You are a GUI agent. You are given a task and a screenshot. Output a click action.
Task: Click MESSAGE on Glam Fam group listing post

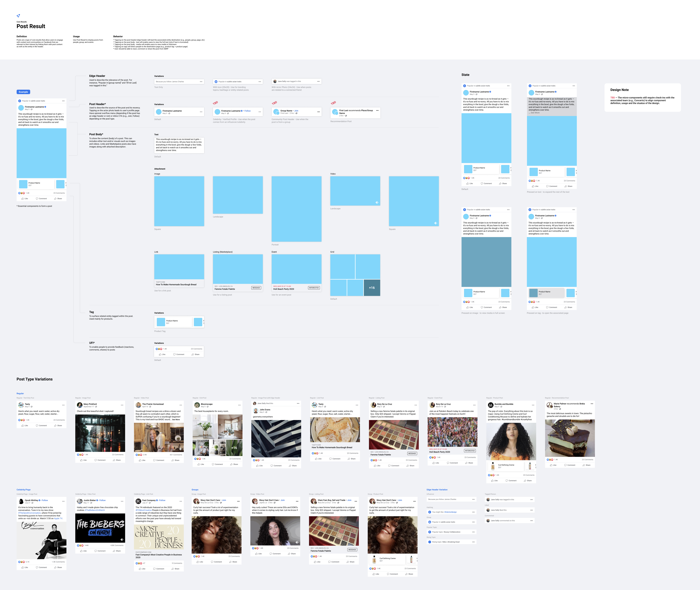[x=352, y=550]
